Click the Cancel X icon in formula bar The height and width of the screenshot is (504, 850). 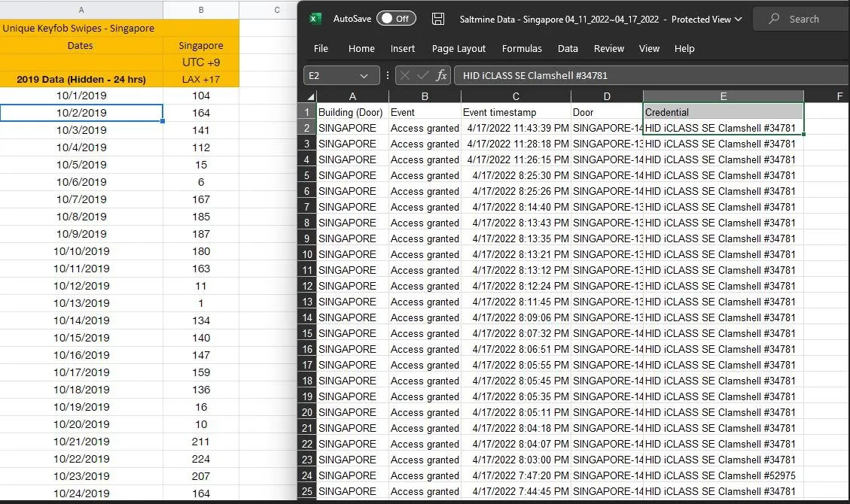coord(404,75)
